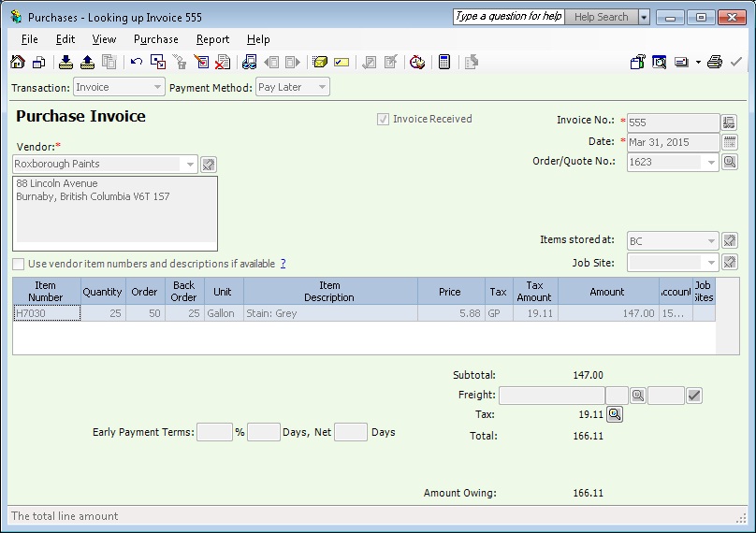
Task: Open the Transaction type dropdown
Action: coord(157,87)
